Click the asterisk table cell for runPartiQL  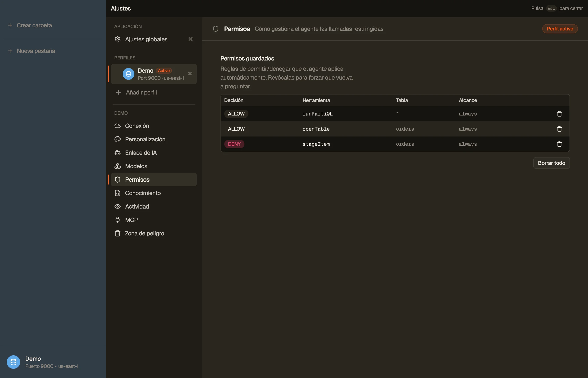click(x=397, y=113)
